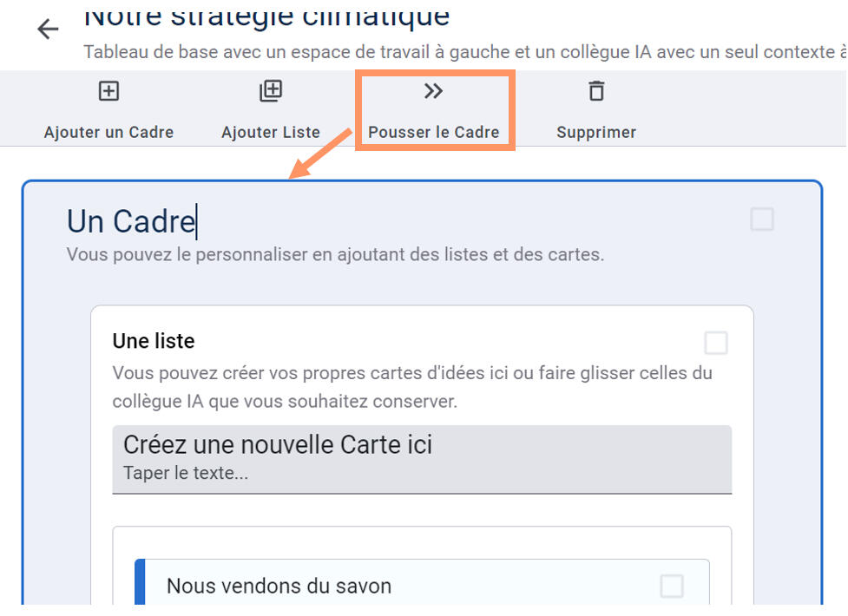Image resolution: width=848 pixels, height=616 pixels.
Task: Hit the Supprimer text label
Action: click(596, 133)
